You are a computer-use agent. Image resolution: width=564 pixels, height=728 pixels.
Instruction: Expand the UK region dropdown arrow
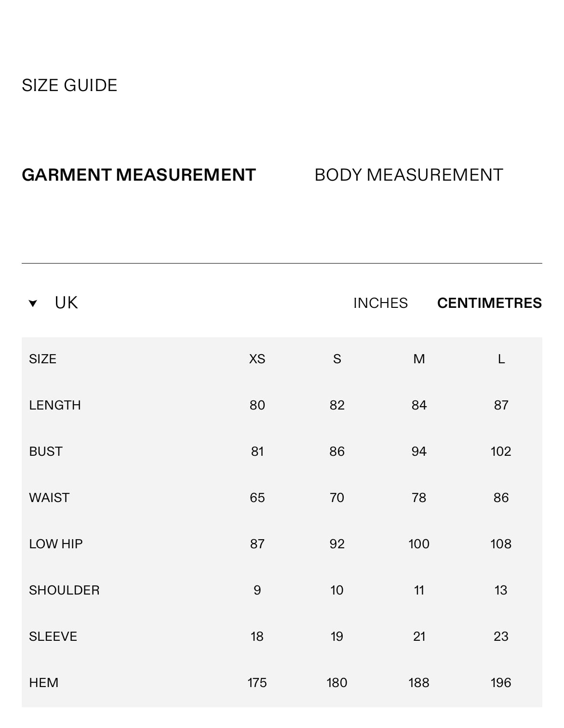pyautogui.click(x=33, y=304)
